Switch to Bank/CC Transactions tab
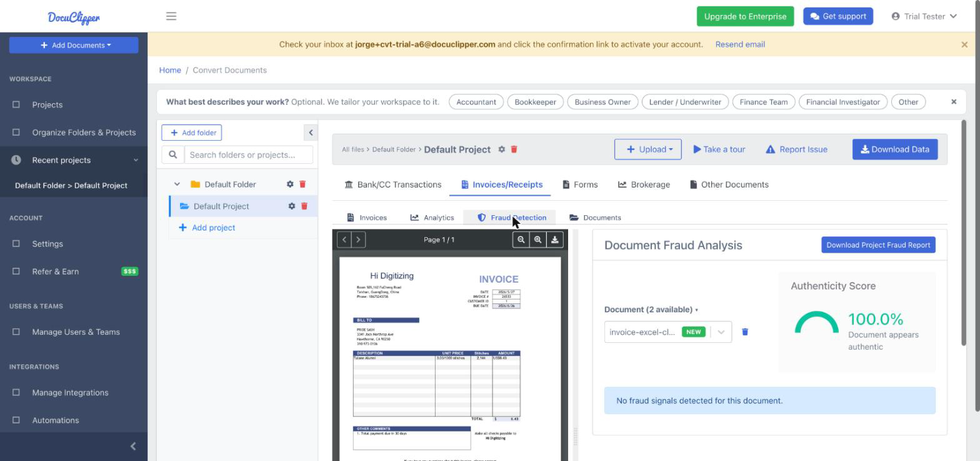This screenshot has height=461, width=980. [x=393, y=185]
